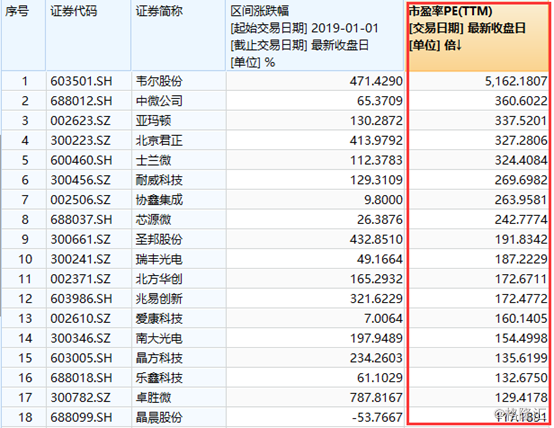The image size is (554, 428).
Task: Select stock code 300346.SZ
Action: pyautogui.click(x=80, y=339)
